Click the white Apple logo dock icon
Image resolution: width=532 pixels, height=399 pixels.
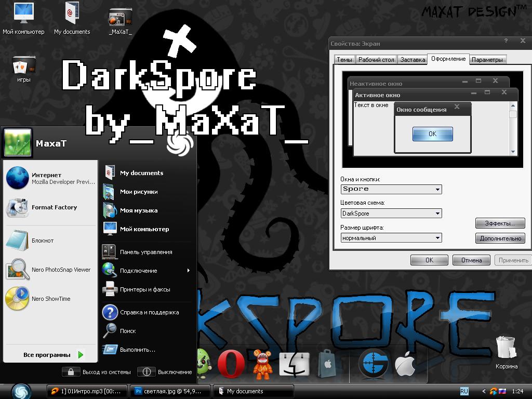click(x=405, y=364)
